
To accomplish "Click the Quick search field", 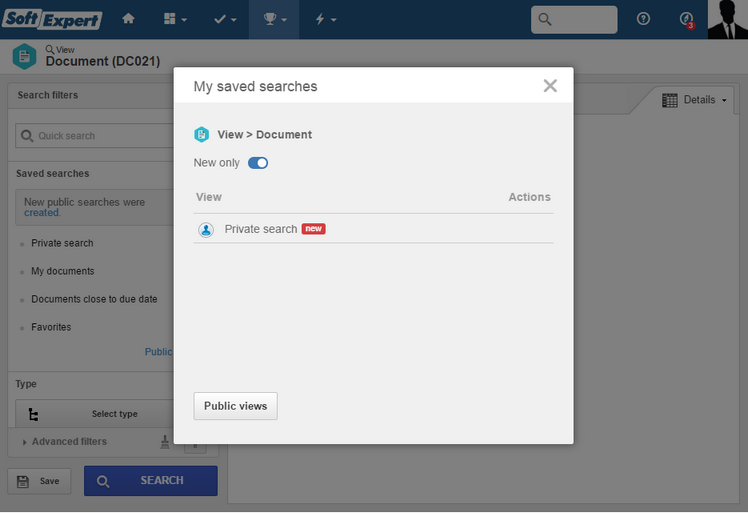I will [94, 136].
